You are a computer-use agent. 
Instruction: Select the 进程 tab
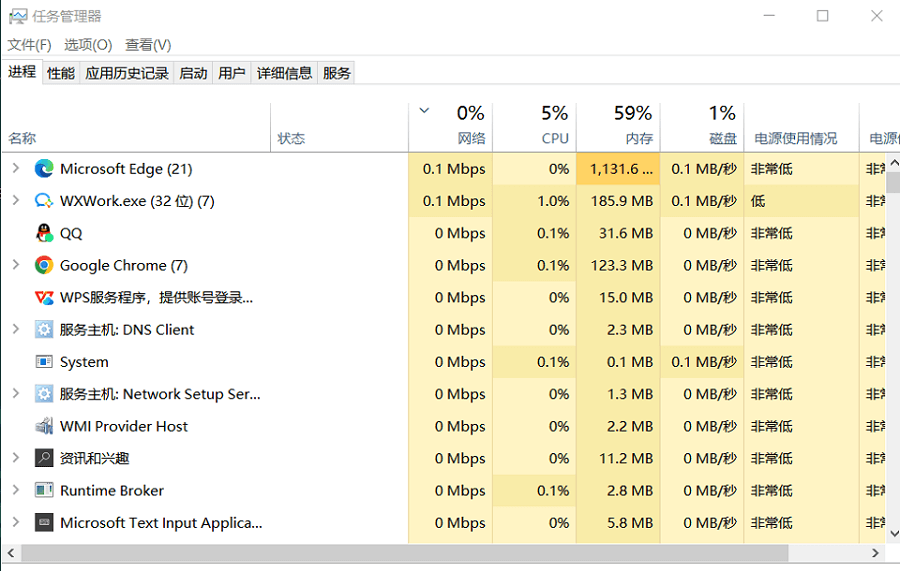pyautogui.click(x=22, y=72)
